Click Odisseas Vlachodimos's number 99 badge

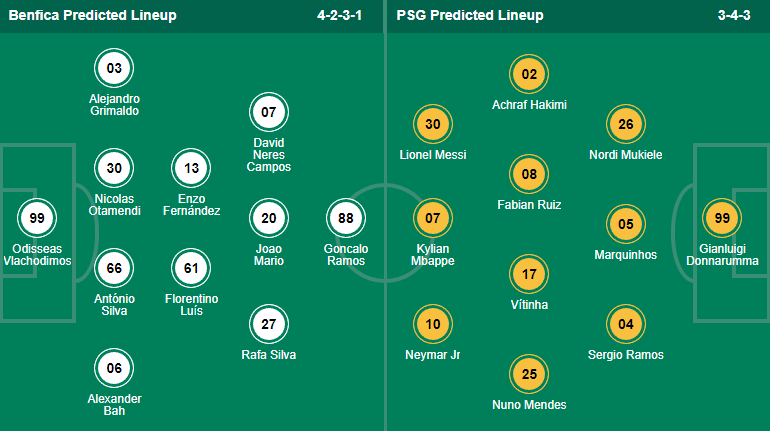(36, 218)
